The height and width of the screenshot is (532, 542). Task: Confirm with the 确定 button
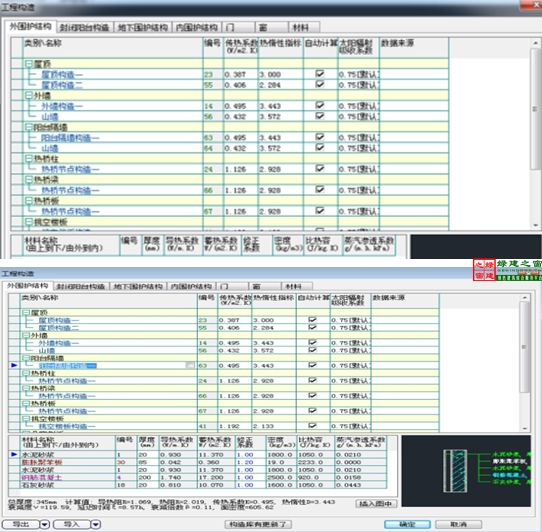point(407,524)
